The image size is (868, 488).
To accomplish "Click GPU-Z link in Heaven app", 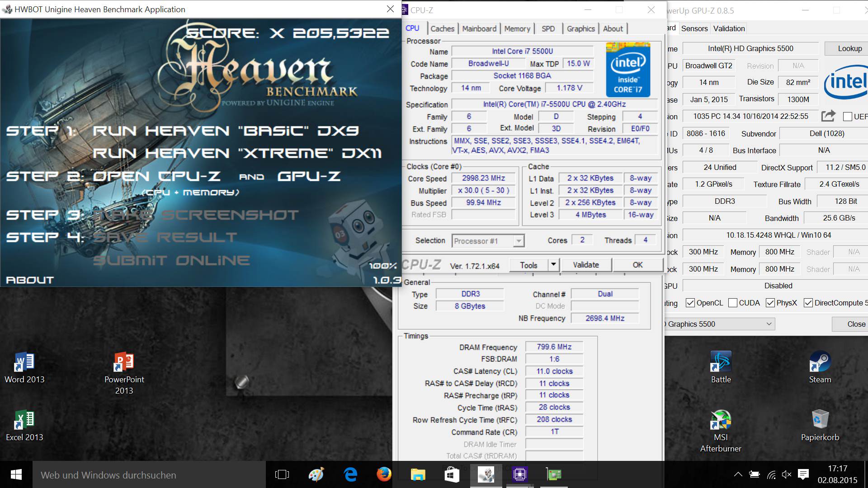I will (x=309, y=176).
